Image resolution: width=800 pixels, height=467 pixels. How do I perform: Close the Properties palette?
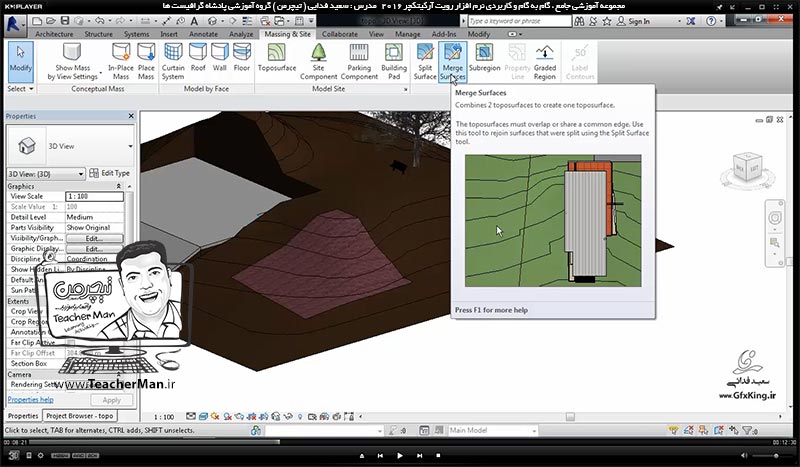click(131, 116)
